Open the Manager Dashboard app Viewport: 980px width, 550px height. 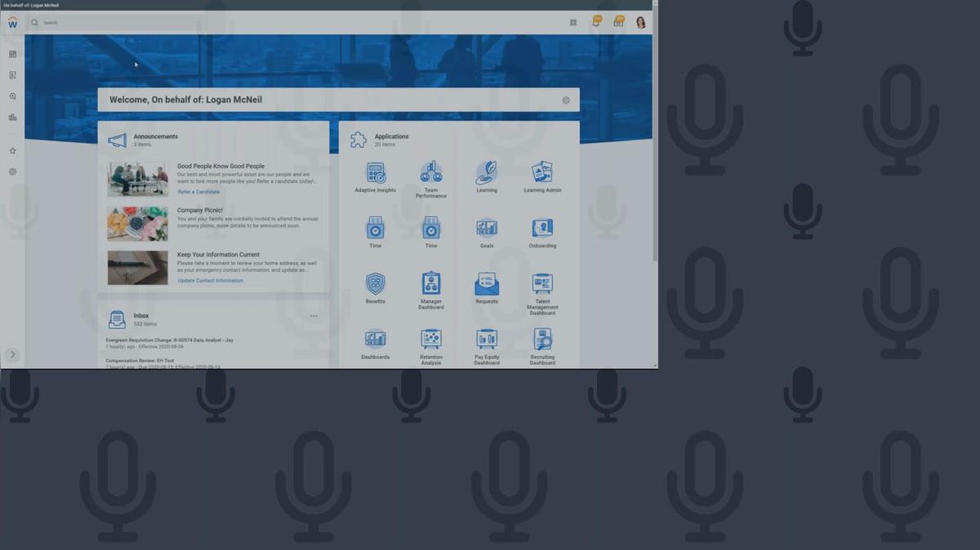(431, 284)
